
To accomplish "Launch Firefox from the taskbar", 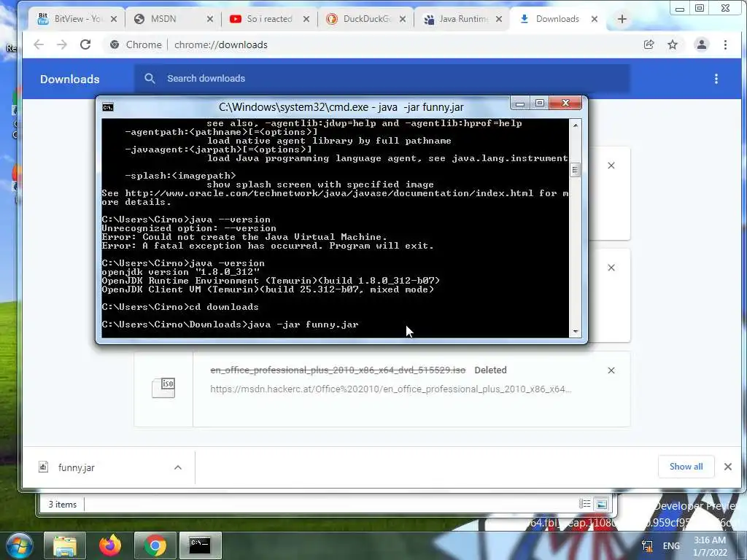I will pyautogui.click(x=110, y=545).
